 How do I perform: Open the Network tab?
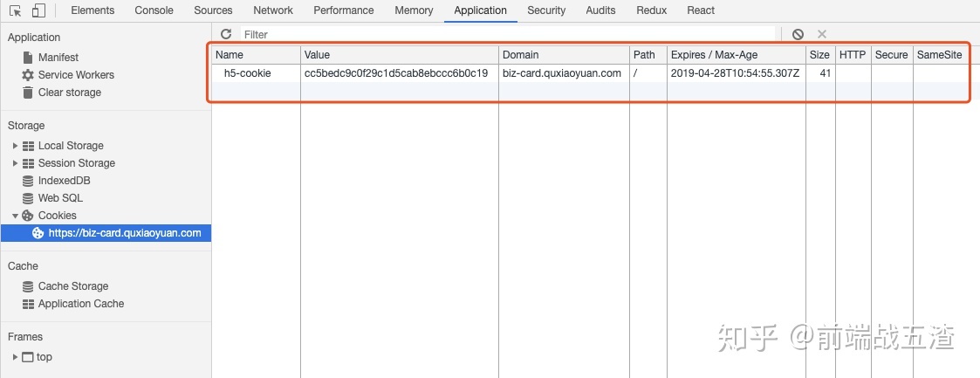click(x=273, y=10)
